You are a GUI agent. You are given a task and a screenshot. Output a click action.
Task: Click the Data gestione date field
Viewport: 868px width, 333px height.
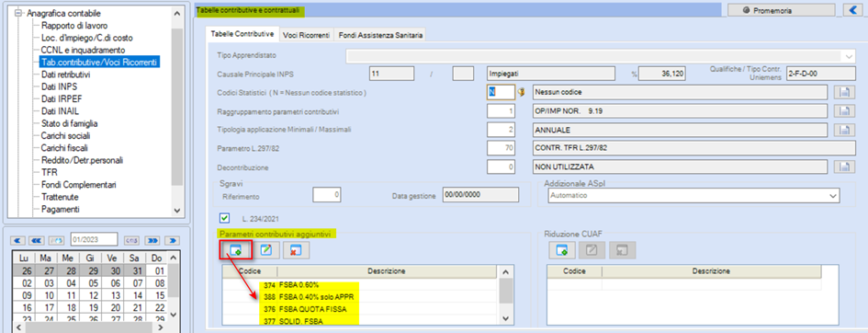[480, 196]
